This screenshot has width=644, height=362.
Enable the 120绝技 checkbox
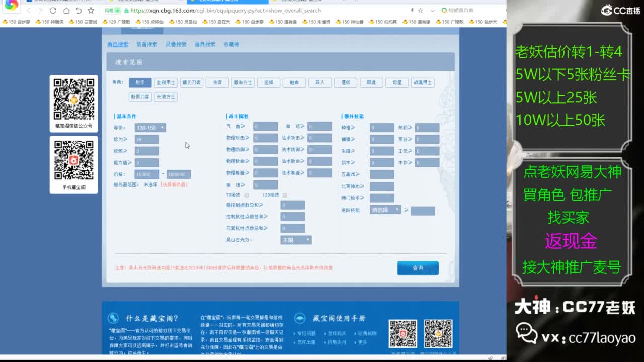point(284,195)
